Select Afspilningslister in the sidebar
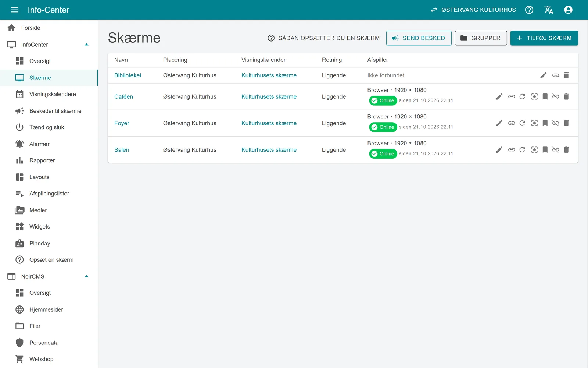This screenshot has height=368, width=588. [49, 194]
